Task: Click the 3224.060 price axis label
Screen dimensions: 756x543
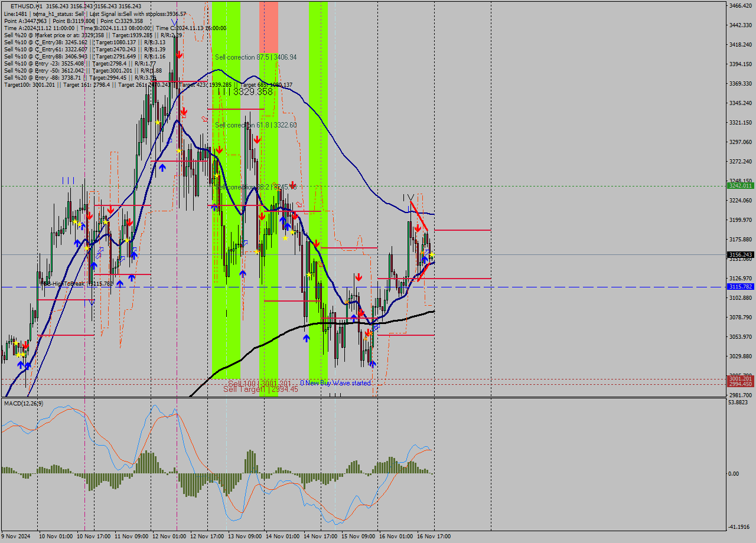Action: 740,200
